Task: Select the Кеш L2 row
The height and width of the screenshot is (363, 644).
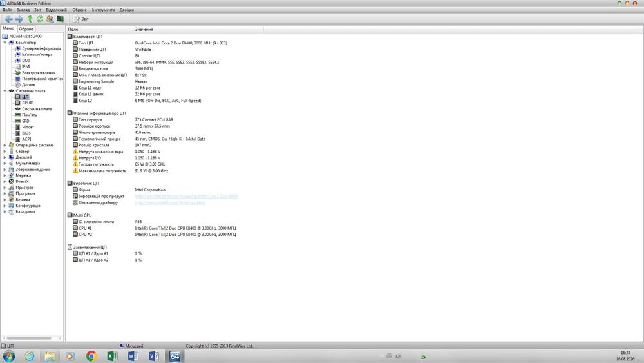Action: pos(137,101)
